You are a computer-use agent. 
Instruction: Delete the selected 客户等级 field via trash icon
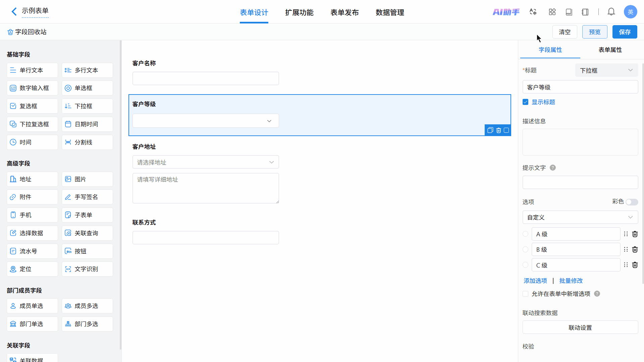coord(498,130)
